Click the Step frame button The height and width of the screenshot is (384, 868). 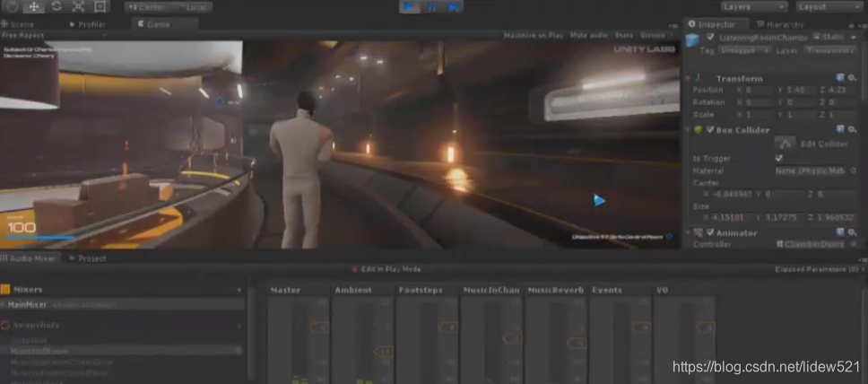[453, 6]
